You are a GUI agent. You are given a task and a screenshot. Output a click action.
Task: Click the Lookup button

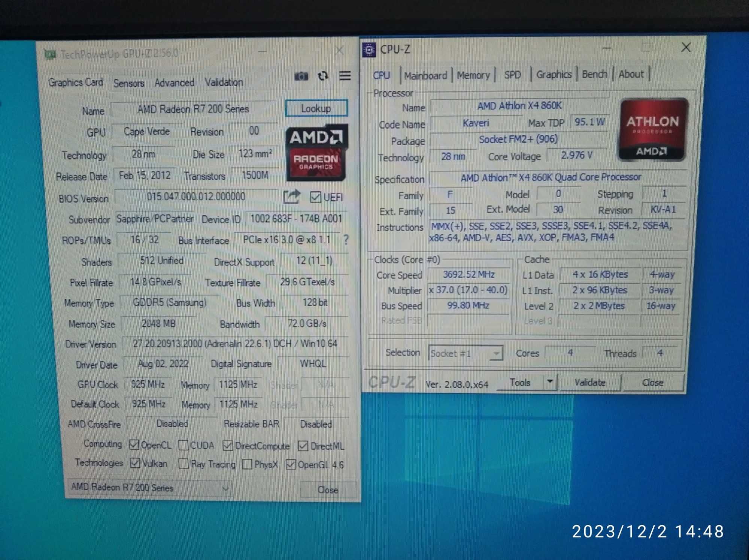(316, 109)
